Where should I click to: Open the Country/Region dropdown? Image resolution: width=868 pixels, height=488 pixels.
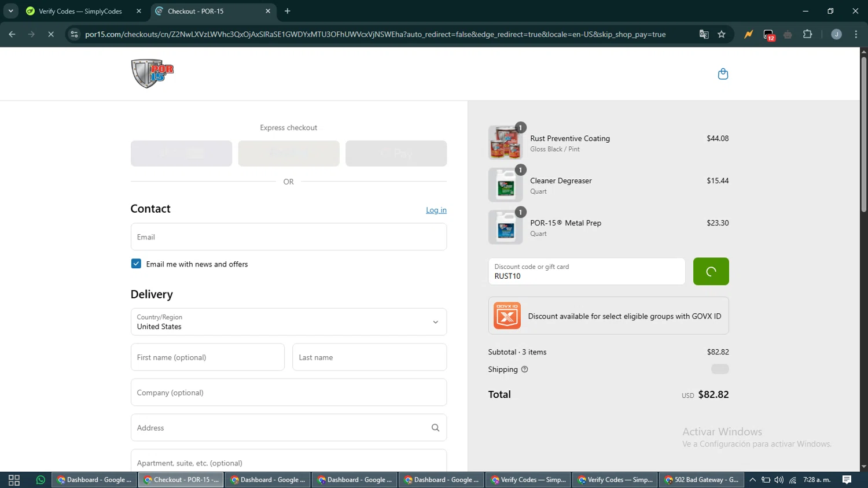click(x=288, y=322)
